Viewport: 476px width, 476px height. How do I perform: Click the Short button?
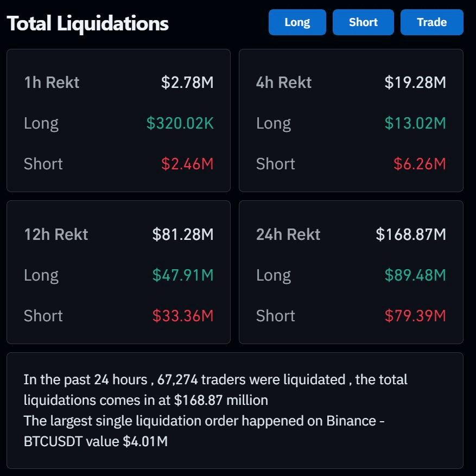[x=363, y=22]
